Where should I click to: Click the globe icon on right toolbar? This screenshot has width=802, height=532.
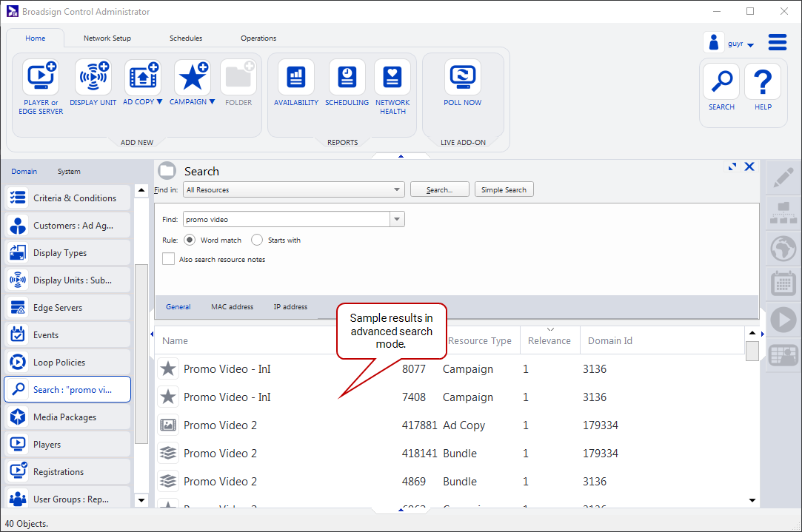(x=783, y=249)
